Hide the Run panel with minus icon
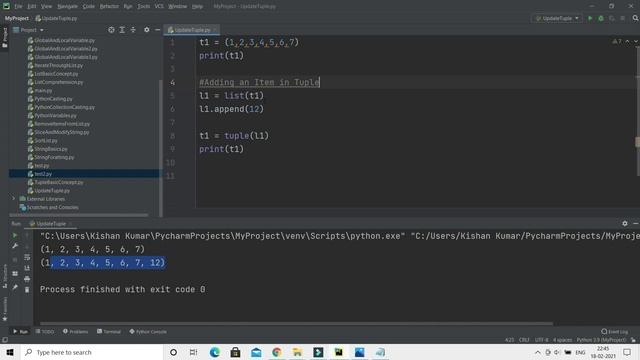This screenshot has height=360, width=640. click(x=636, y=224)
